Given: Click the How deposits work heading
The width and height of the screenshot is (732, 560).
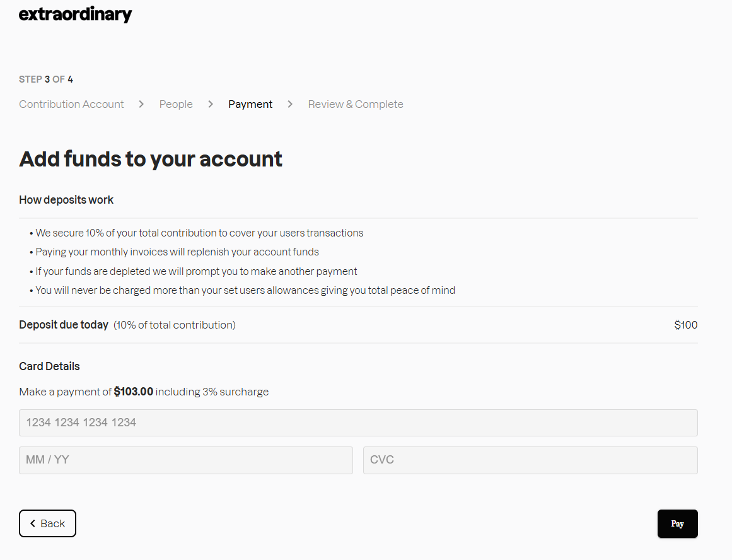Looking at the screenshot, I should point(66,200).
